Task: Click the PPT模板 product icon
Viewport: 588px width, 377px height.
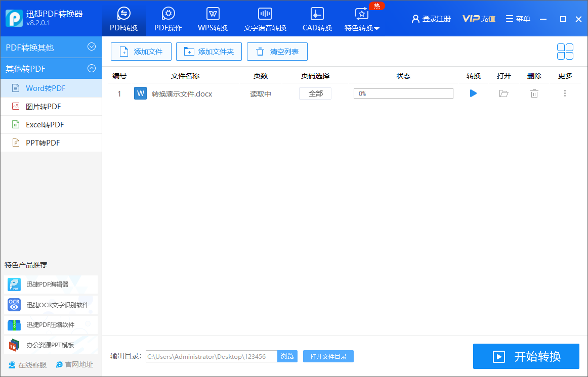Action: pos(14,345)
